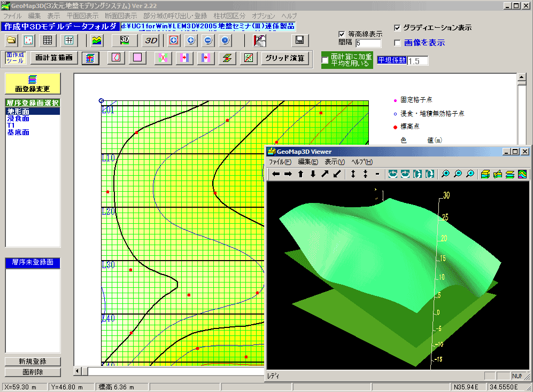Click the Y=46.80 m status bar entry

point(72,387)
